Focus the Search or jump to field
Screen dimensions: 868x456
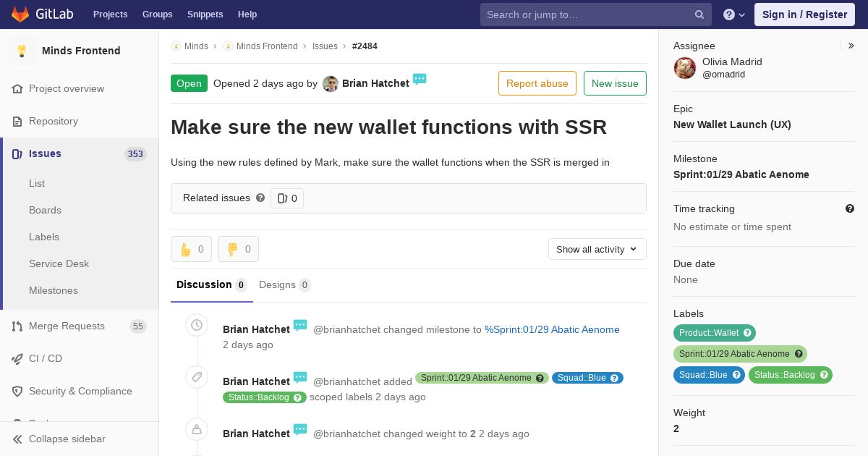click(x=596, y=14)
